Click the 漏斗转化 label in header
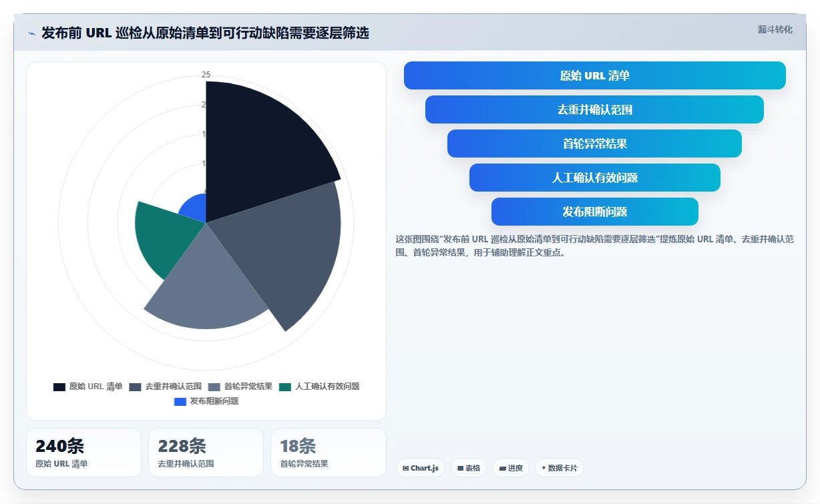820x504 pixels. point(775,29)
